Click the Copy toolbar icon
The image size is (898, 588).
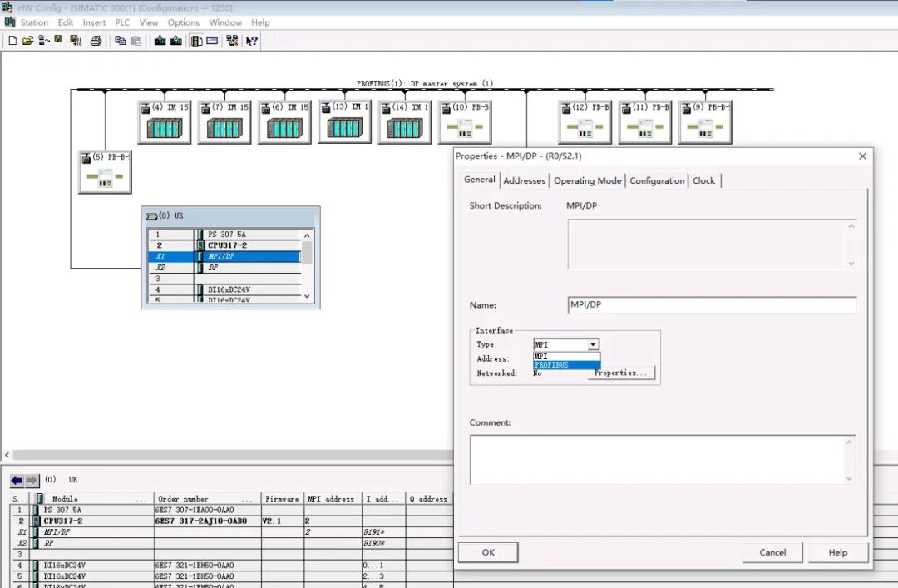[121, 41]
